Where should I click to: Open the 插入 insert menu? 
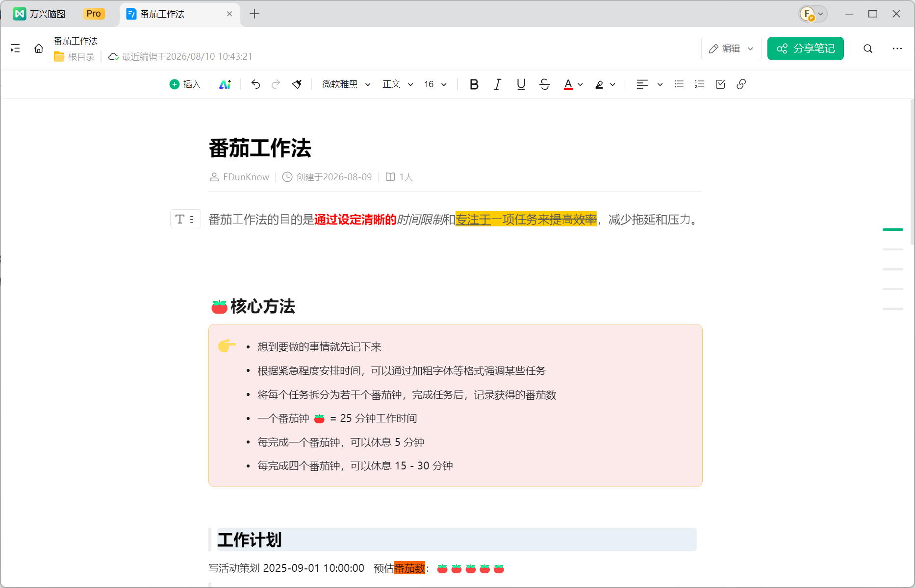point(185,84)
